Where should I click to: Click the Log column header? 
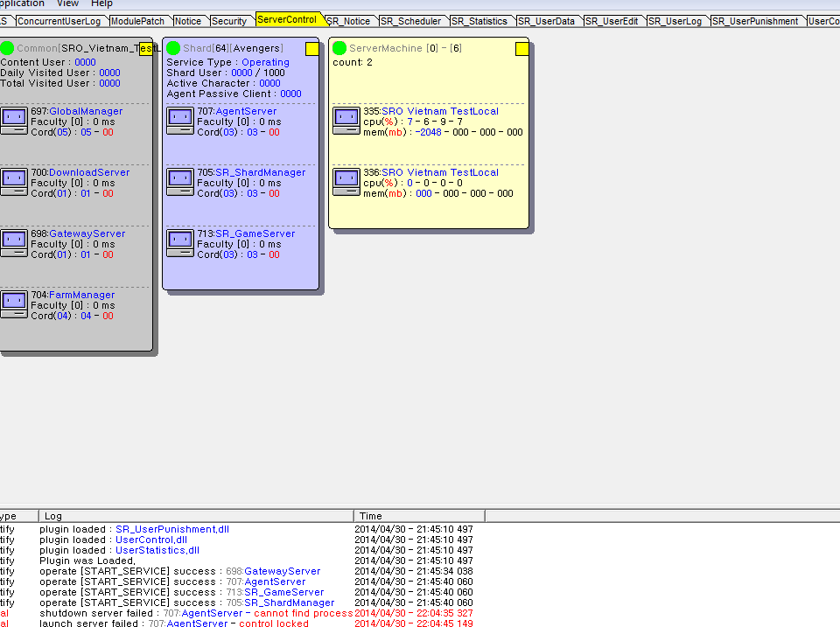(196, 516)
